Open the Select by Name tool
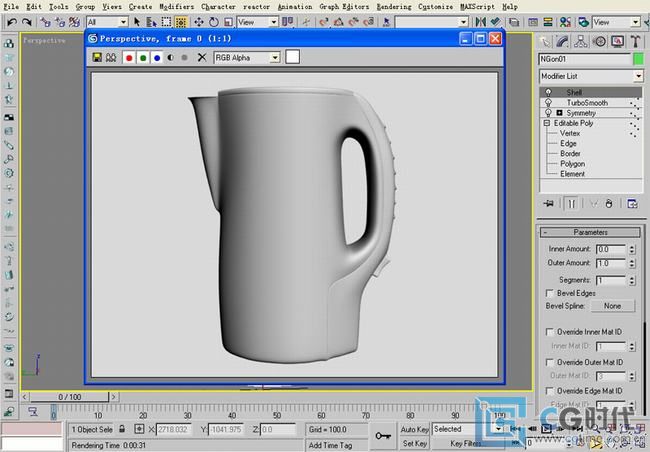The width and height of the screenshot is (650, 452). [151, 22]
